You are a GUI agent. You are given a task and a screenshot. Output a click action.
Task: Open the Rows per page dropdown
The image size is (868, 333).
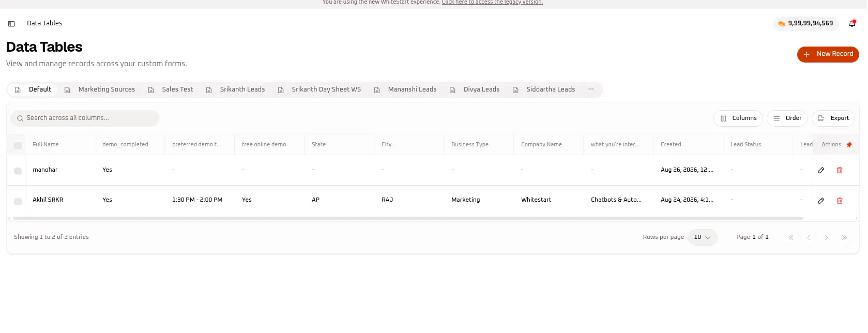pos(703,237)
